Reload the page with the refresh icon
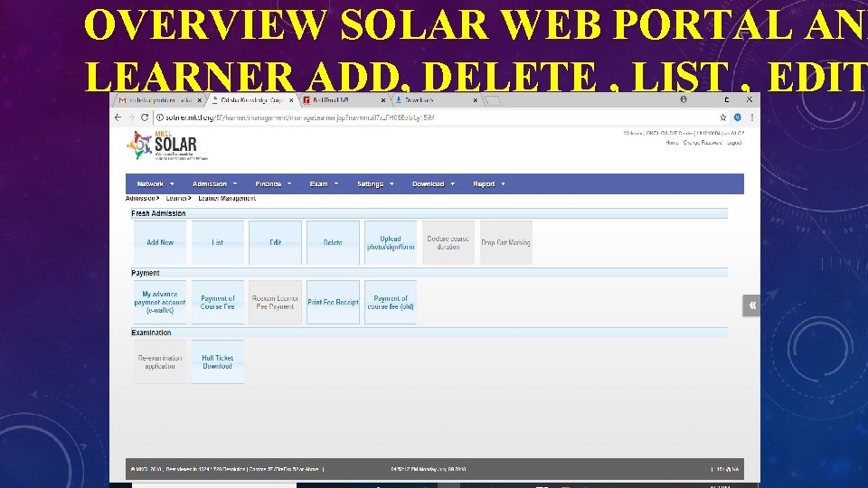The width and height of the screenshot is (868, 488). pyautogui.click(x=145, y=117)
